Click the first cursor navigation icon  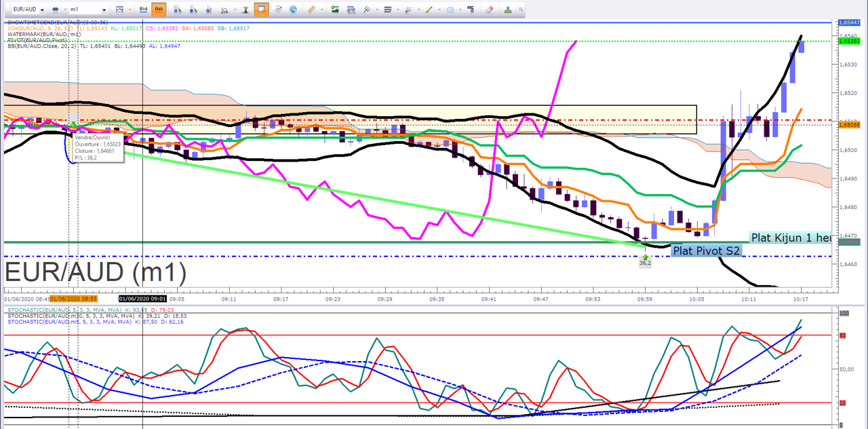(x=178, y=10)
